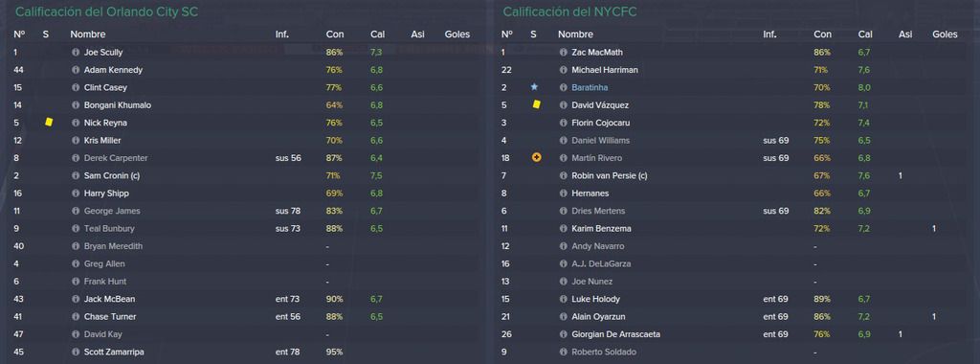This screenshot has height=364, width=980.
Task: Sort NYCFC table by Con header
Action: click(822, 34)
